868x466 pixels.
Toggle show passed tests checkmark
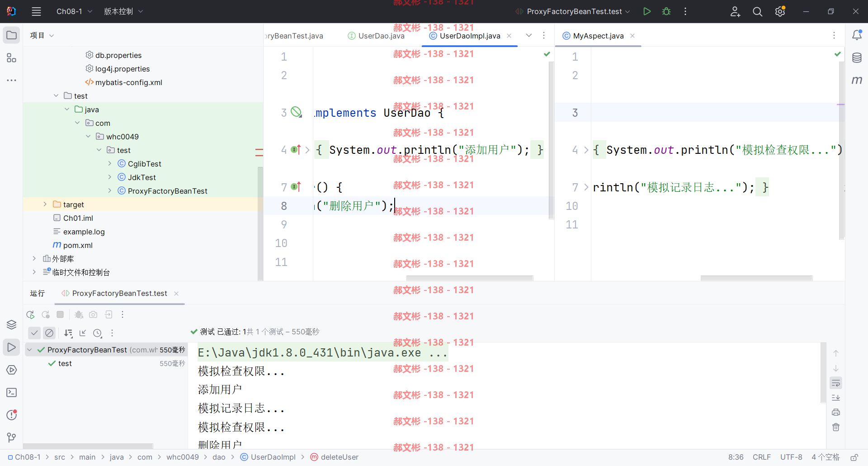point(34,333)
